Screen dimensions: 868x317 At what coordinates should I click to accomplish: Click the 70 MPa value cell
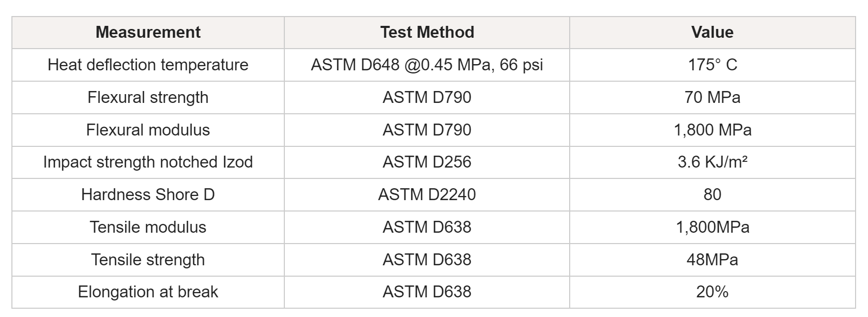(712, 98)
